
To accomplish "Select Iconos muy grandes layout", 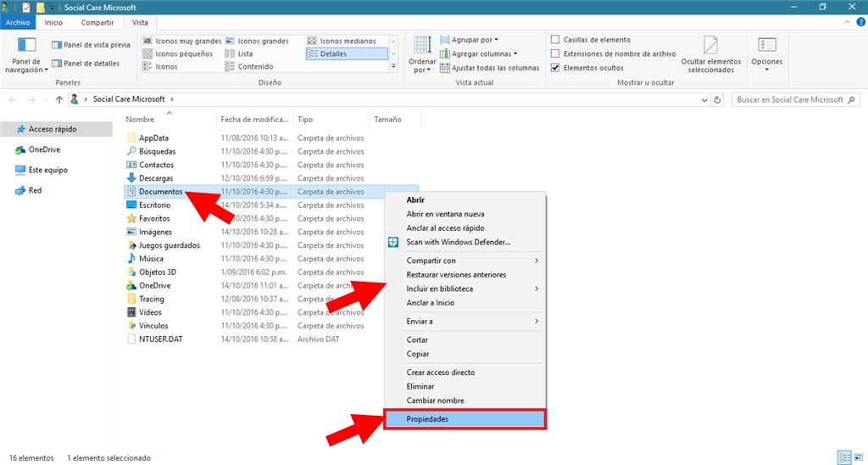I will click(x=182, y=41).
